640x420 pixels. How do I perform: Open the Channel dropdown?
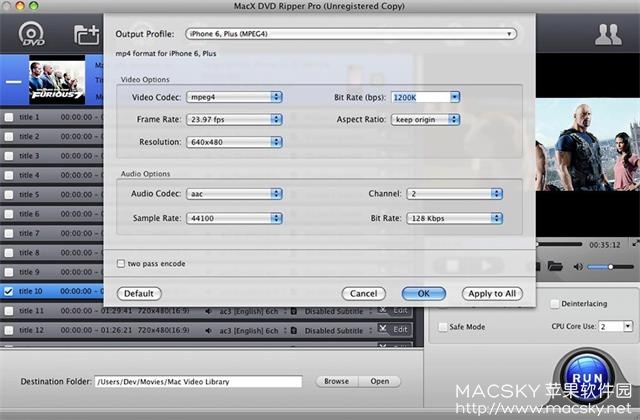click(454, 194)
